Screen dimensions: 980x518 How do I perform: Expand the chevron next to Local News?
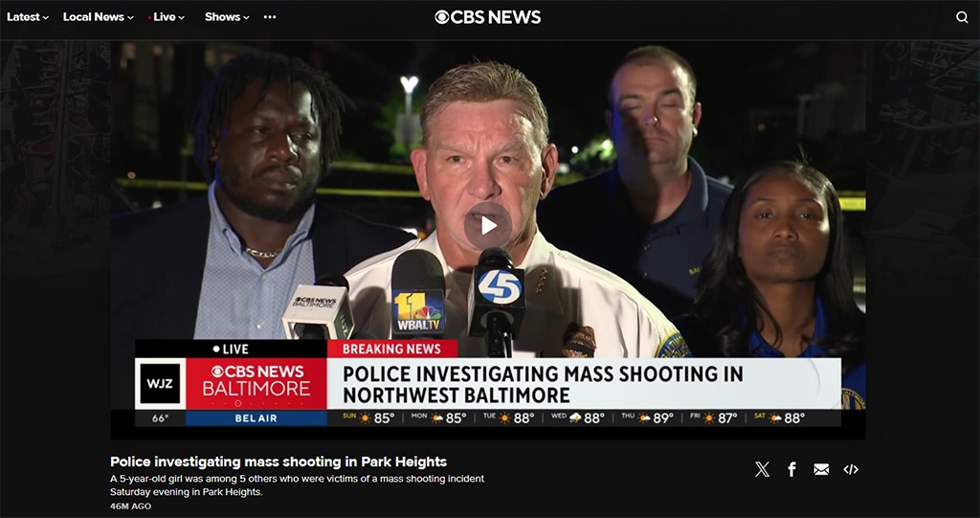coord(130,18)
